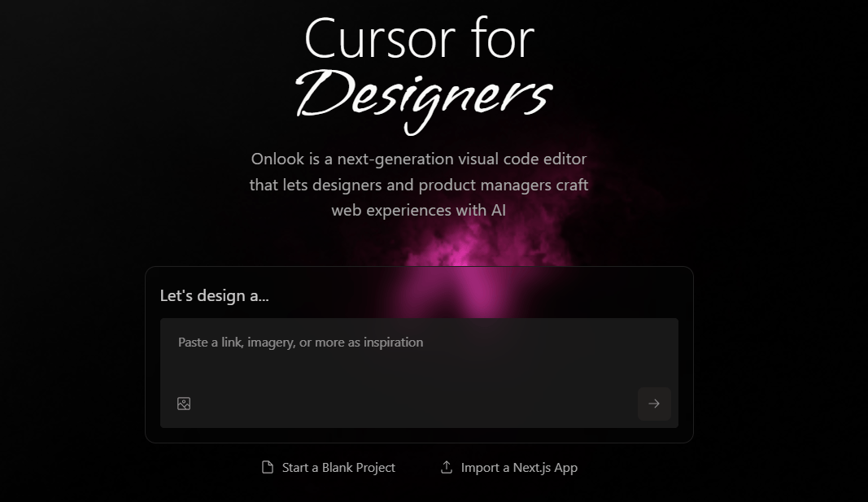This screenshot has height=502, width=868.
Task: Click the upload arrow import icon
Action: point(446,468)
